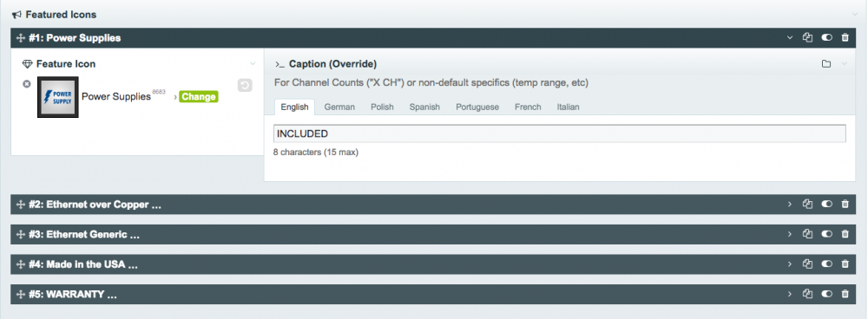Collapse the #1 Power Supplies section
The width and height of the screenshot is (868, 319).
[x=790, y=37]
